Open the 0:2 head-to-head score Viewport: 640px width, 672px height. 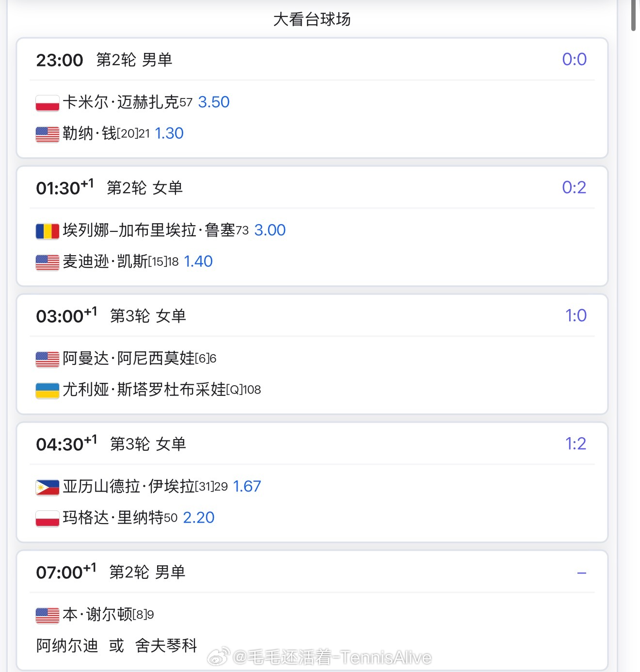(575, 187)
